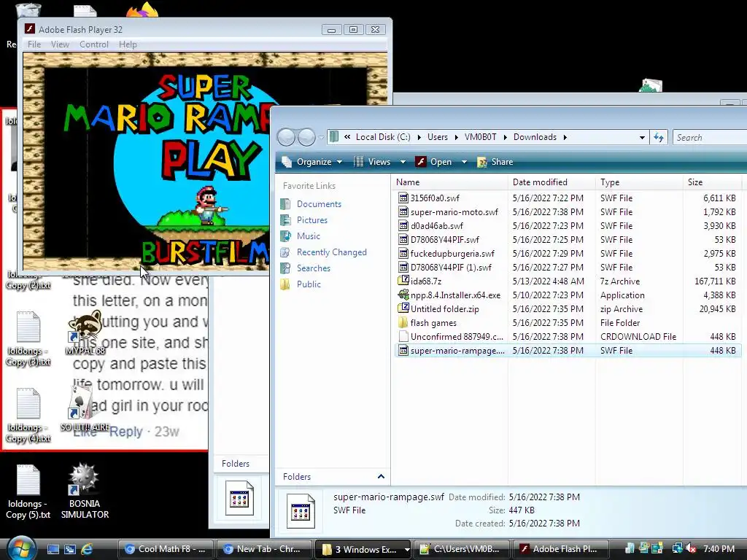Open File menu in Adobe Flash Player

tap(34, 44)
